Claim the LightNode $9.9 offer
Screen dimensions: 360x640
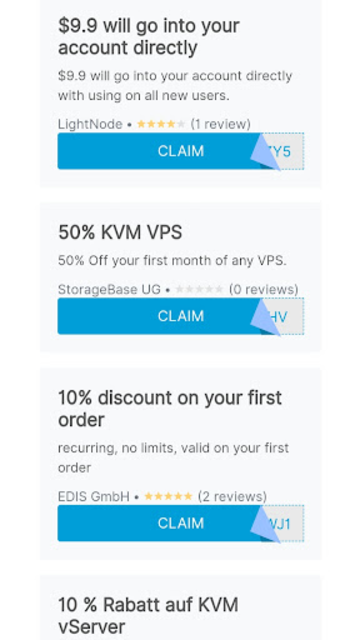[x=180, y=151]
